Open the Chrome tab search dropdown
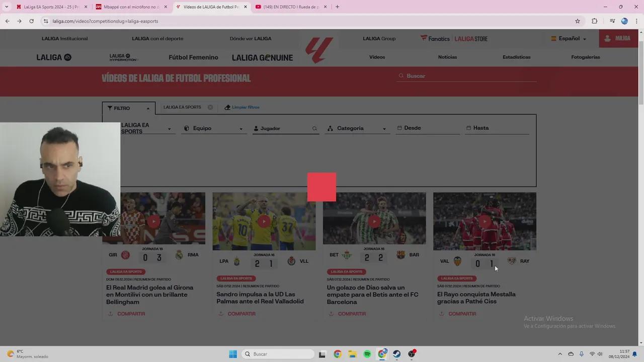Screen dimensions: 644x362 (x=7, y=7)
